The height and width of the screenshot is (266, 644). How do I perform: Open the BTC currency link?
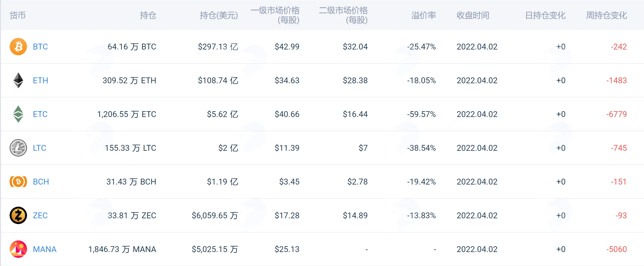[x=40, y=47]
